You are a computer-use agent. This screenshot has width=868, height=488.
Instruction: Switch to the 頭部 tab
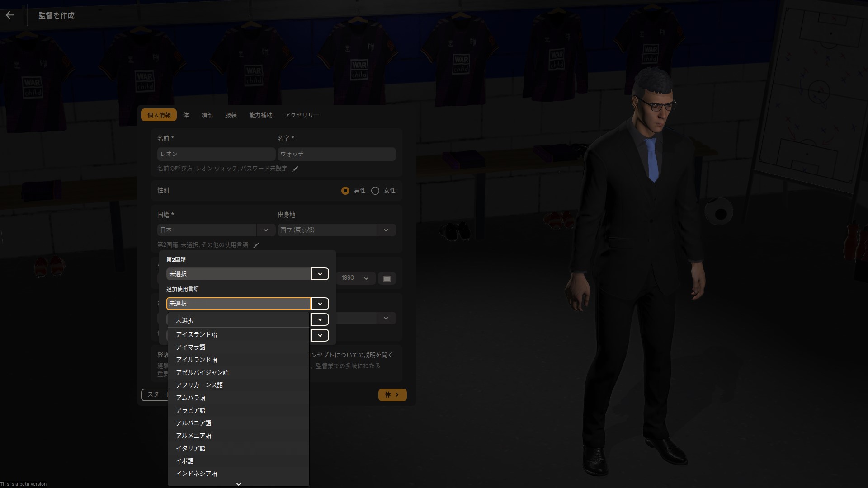207,115
